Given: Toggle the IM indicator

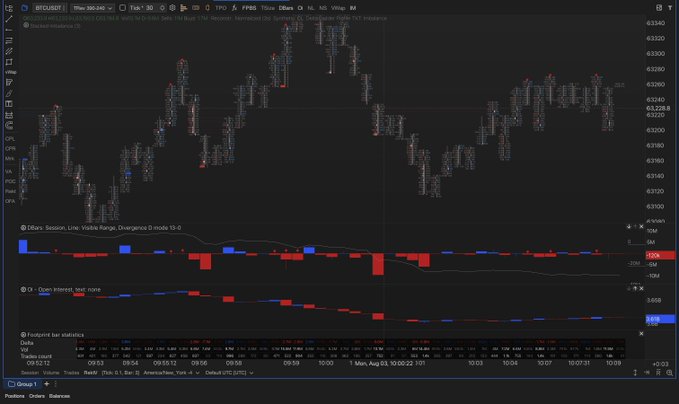Looking at the screenshot, I should click(x=353, y=8).
